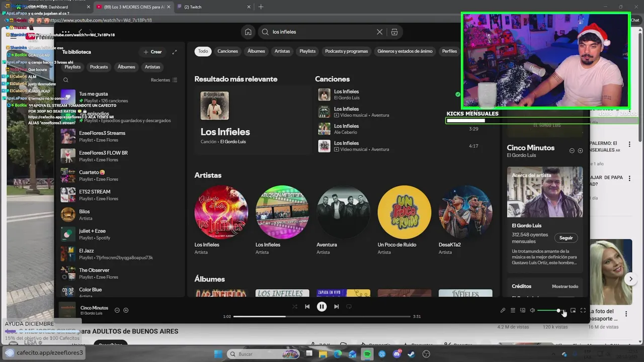Open Spotify from the taskbar

pos(367,354)
